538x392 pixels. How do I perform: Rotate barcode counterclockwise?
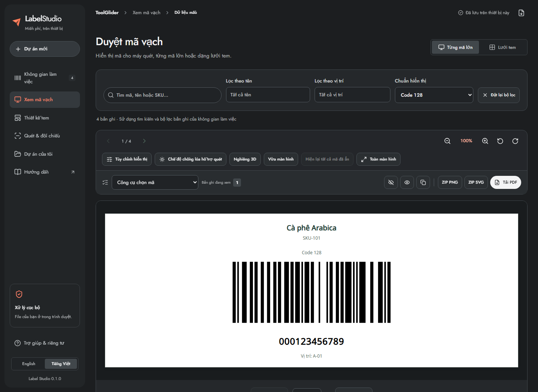click(500, 141)
